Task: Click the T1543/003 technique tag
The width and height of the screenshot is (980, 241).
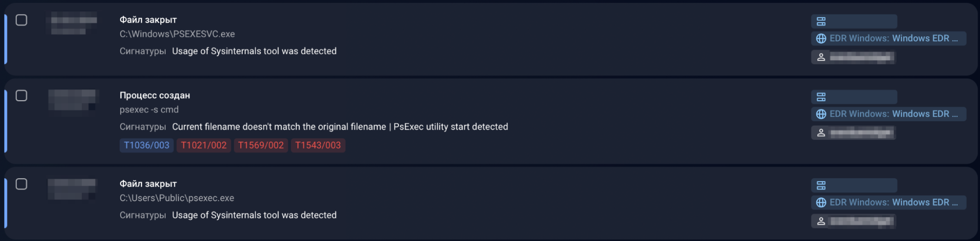Action: [x=318, y=145]
